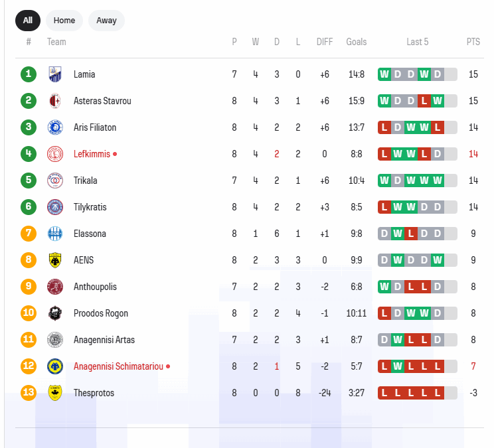Click the Aris Filiaton team badge

[55, 127]
